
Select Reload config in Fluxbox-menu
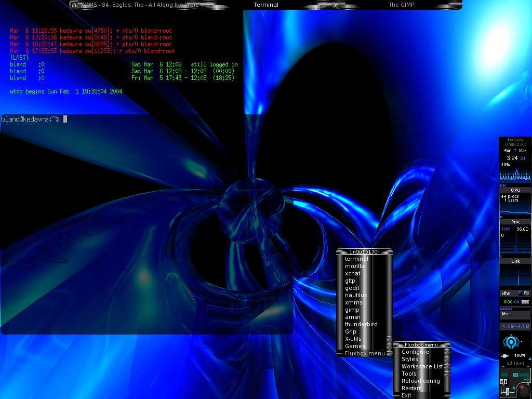(x=420, y=381)
